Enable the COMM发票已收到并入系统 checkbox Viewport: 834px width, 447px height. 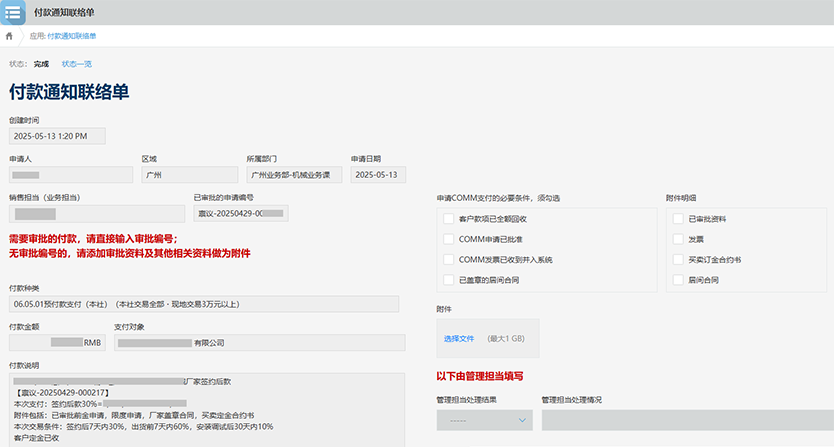pos(448,260)
